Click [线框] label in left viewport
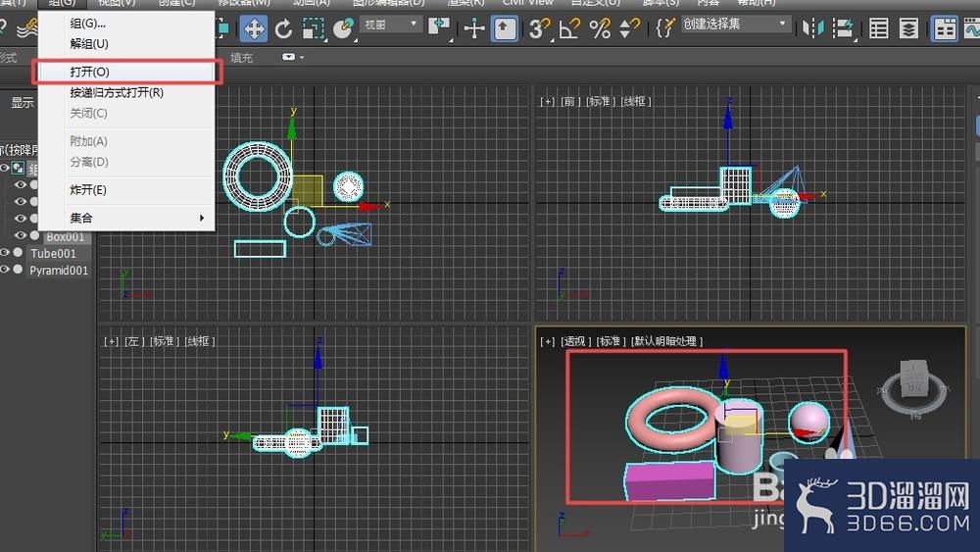The width and height of the screenshot is (980, 552). [x=201, y=341]
